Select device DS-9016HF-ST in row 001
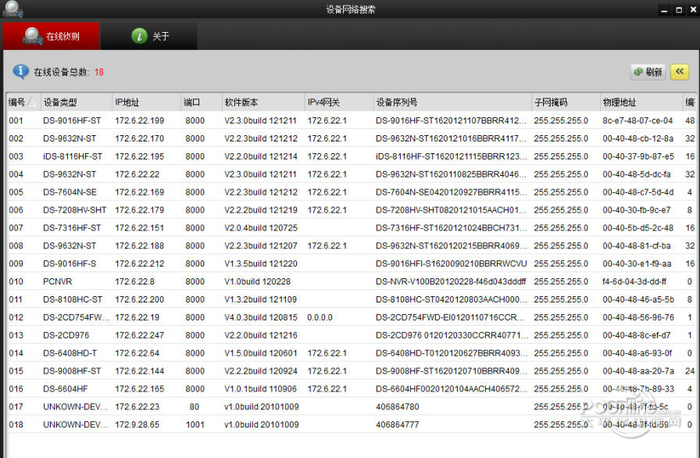The height and width of the screenshot is (458, 700). click(x=72, y=121)
